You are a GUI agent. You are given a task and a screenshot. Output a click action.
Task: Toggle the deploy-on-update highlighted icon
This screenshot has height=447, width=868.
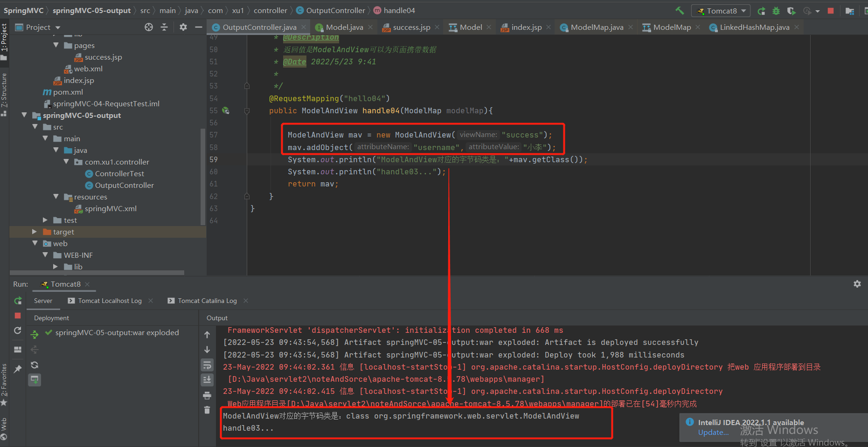coord(35,380)
